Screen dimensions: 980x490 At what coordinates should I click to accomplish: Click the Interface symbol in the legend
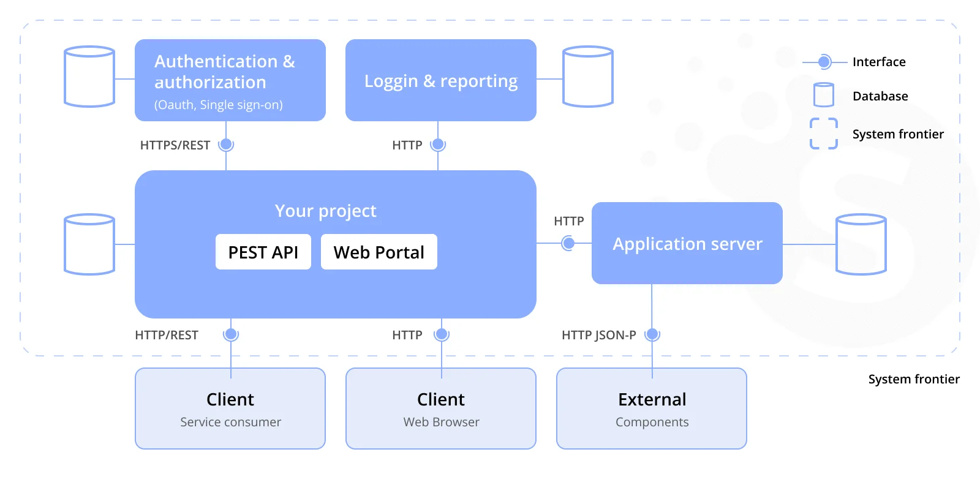coord(824,62)
